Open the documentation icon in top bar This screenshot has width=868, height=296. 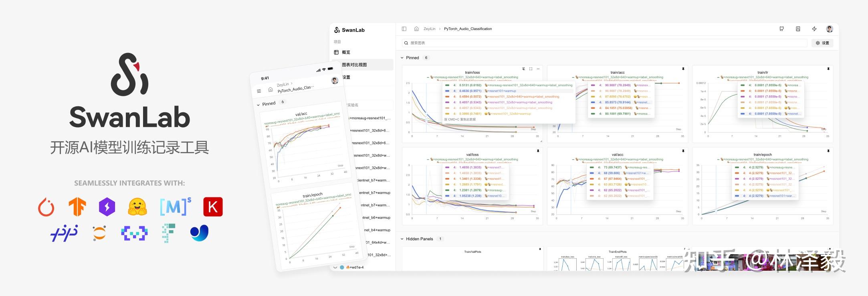pyautogui.click(x=798, y=29)
